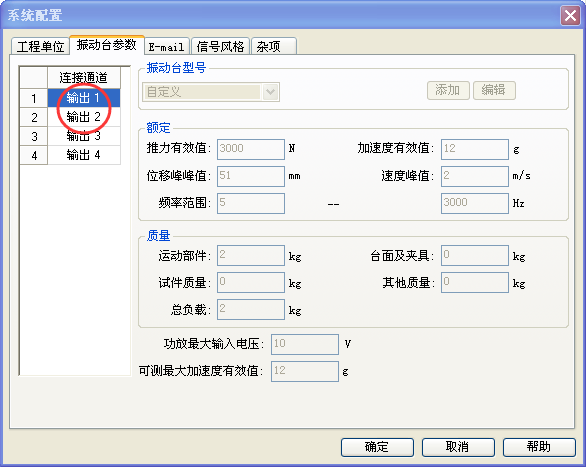Open the 杂项 tab
This screenshot has width=586, height=467.
tap(274, 47)
